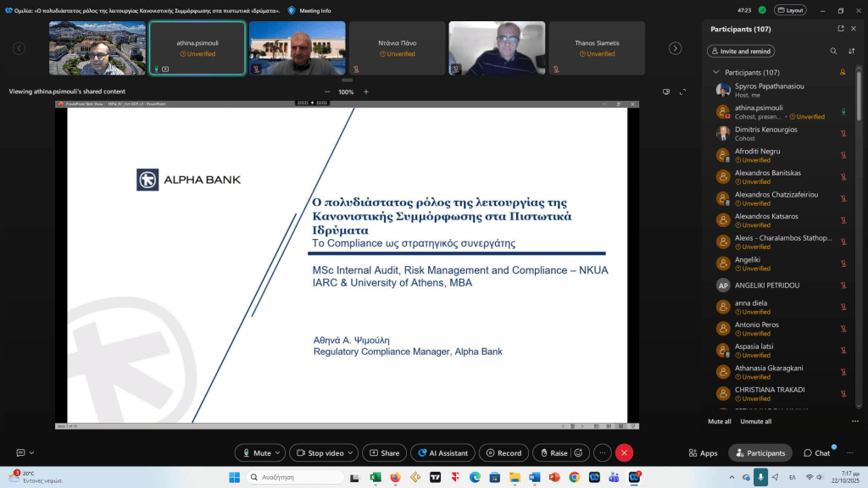Search participants with the magnifier icon
This screenshot has height=488, width=868.
[x=832, y=51]
